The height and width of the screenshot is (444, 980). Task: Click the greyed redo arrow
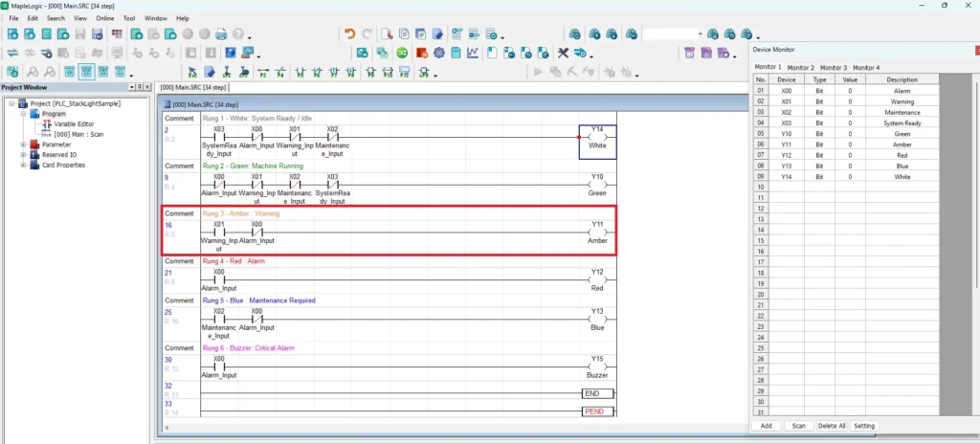367,33
